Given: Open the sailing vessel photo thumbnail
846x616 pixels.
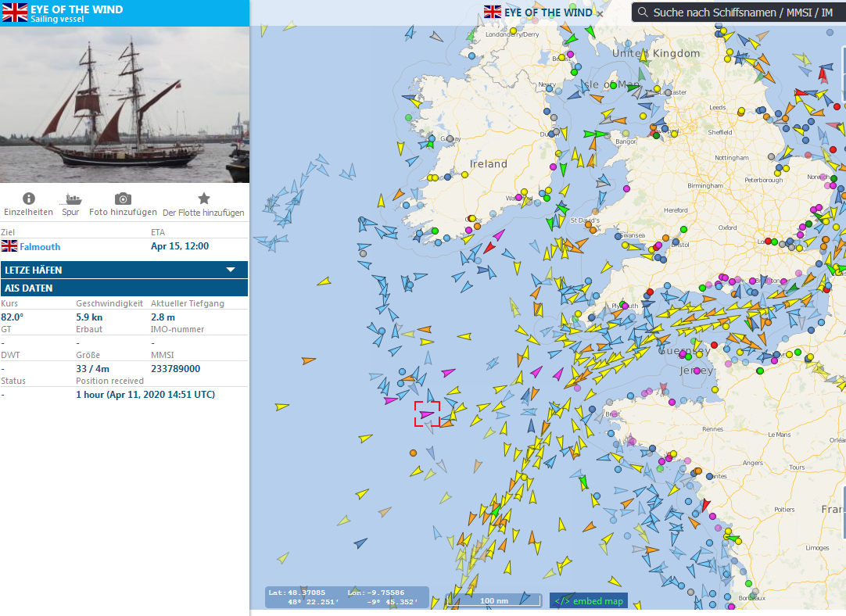Looking at the screenshot, I should [x=124, y=105].
